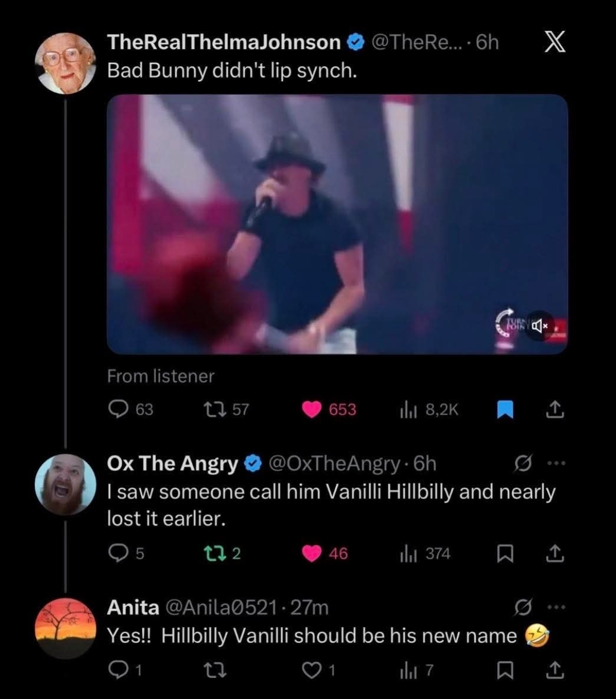Share TheRealThelmaJohnson's post

pyautogui.click(x=553, y=410)
